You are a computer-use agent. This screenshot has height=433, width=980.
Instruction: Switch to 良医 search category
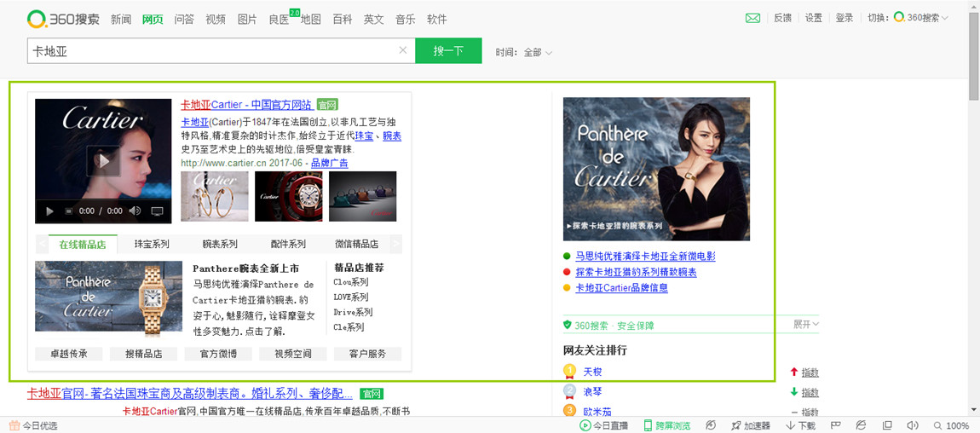(x=279, y=20)
